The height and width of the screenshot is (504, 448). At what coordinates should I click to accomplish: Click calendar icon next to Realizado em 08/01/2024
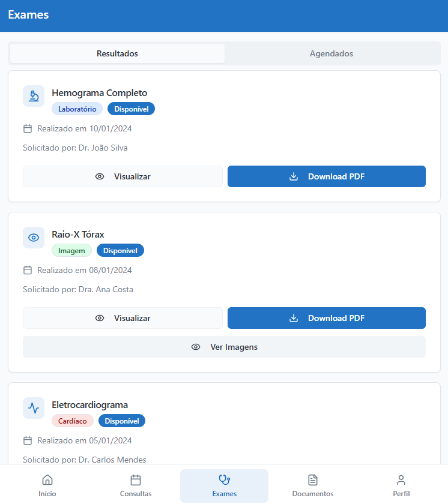[27, 270]
